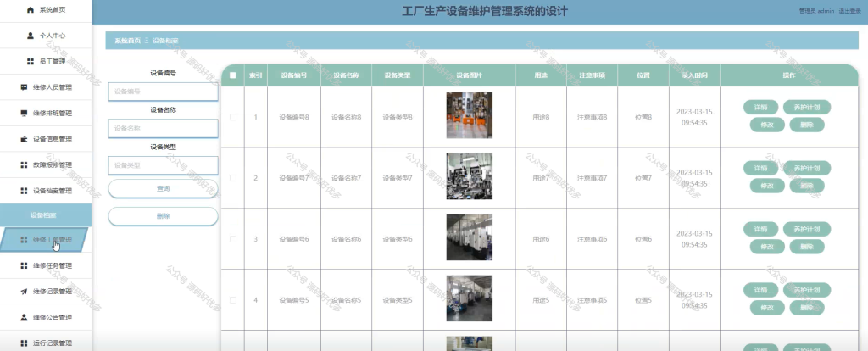Click 养护计划 button for 设备编号8 row
This screenshot has height=351, width=868.
pos(807,108)
